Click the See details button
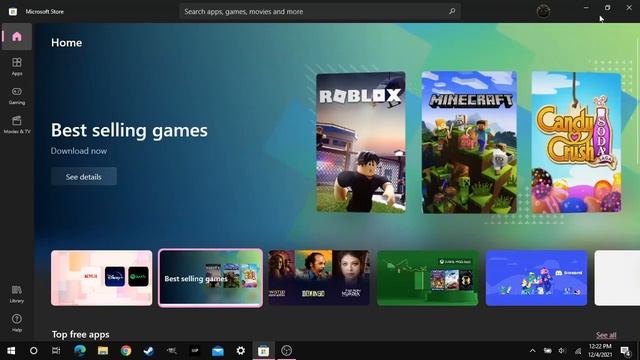 pyautogui.click(x=84, y=177)
